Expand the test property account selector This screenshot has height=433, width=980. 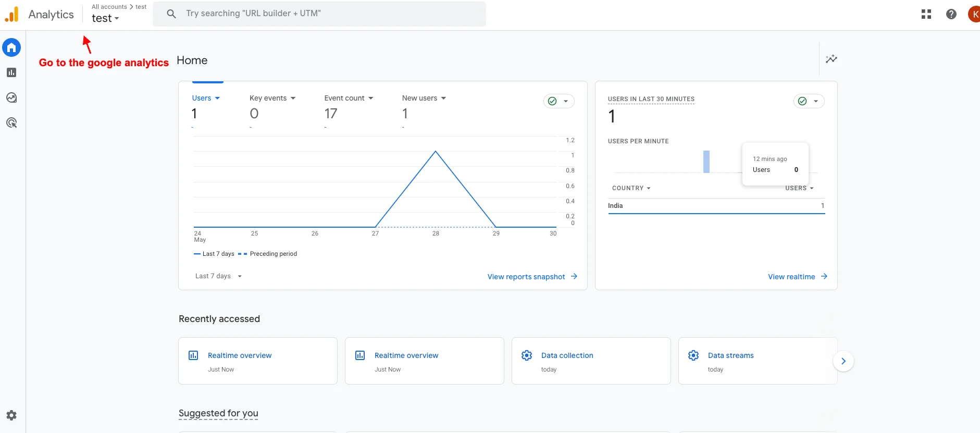click(x=105, y=18)
